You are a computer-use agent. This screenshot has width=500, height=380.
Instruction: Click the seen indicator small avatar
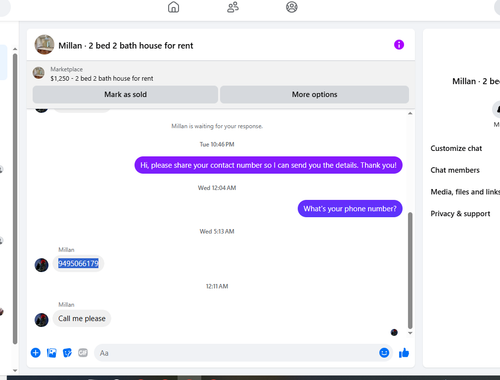394,332
